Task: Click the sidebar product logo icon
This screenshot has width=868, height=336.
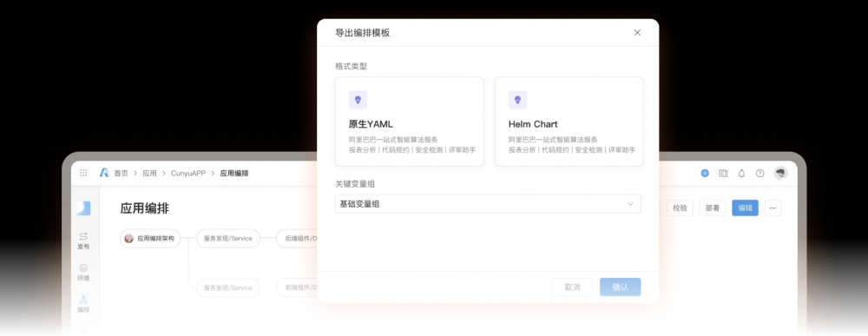Action: pyautogui.click(x=83, y=208)
